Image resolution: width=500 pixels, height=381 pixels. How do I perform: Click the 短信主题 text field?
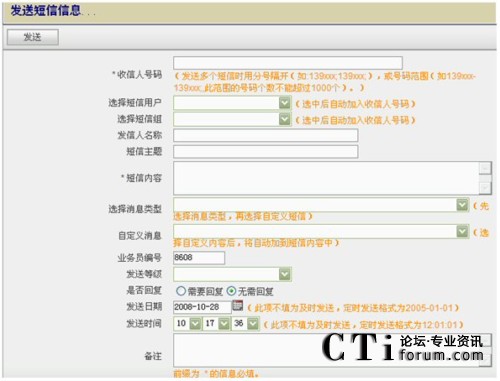pos(266,152)
